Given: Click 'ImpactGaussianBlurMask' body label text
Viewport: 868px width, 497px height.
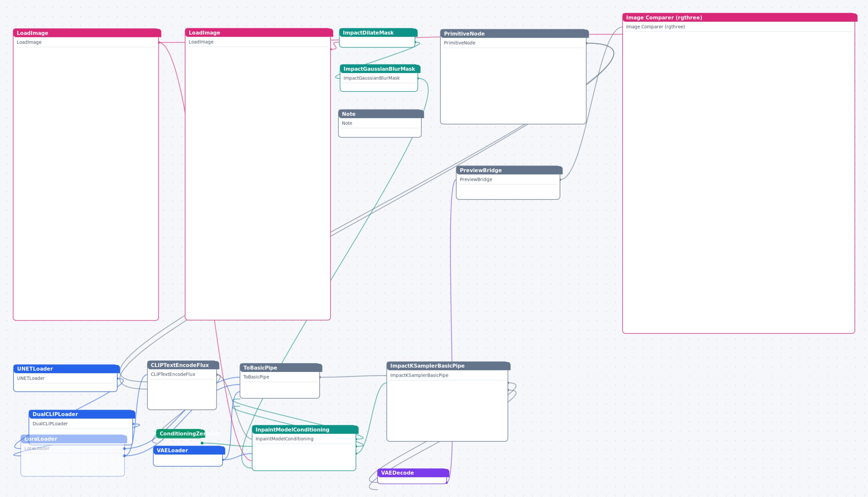Looking at the screenshot, I should click(371, 78).
